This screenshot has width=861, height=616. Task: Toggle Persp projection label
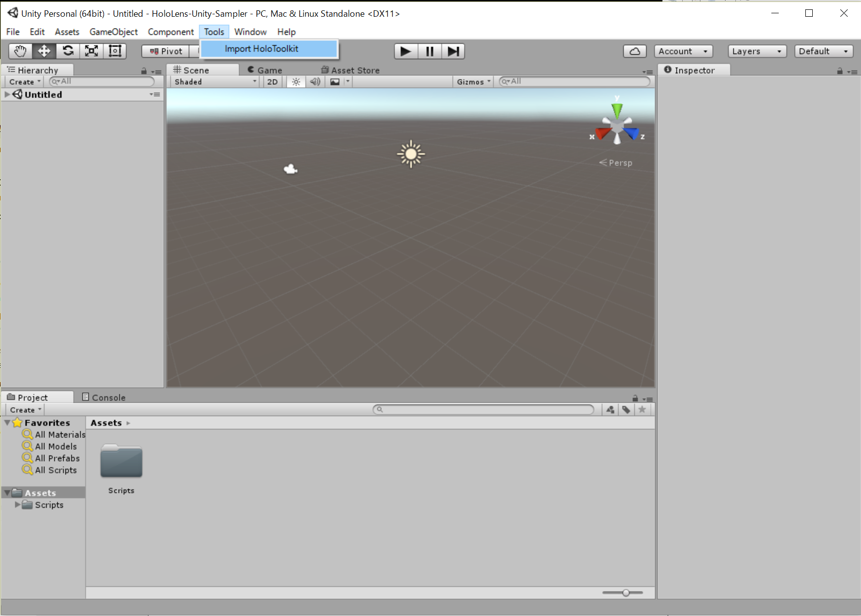click(x=616, y=162)
